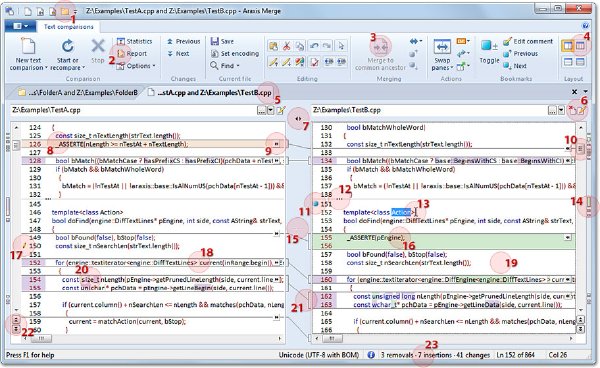
Task: Click the right overview strip green marker
Action: (589, 202)
